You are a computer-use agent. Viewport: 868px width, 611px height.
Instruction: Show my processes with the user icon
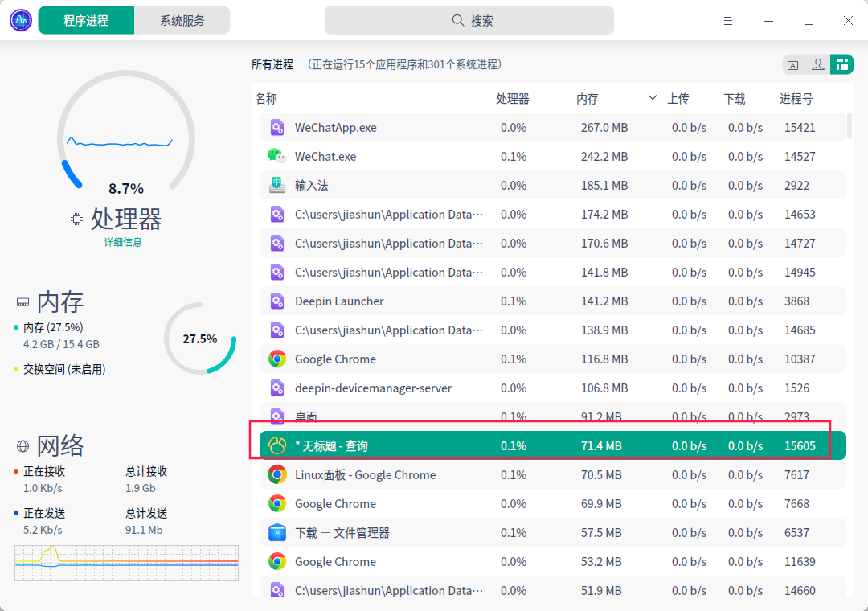[x=817, y=65]
